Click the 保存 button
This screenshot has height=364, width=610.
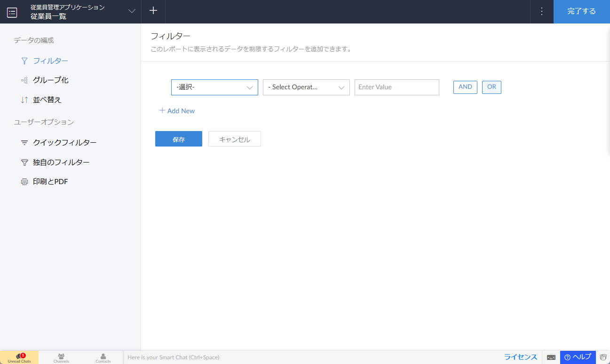tap(179, 139)
